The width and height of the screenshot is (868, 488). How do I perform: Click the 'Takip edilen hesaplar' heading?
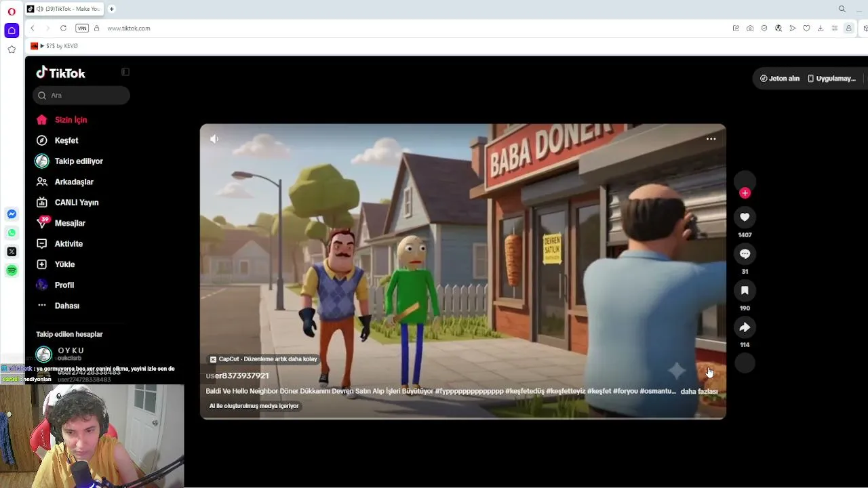coord(69,334)
